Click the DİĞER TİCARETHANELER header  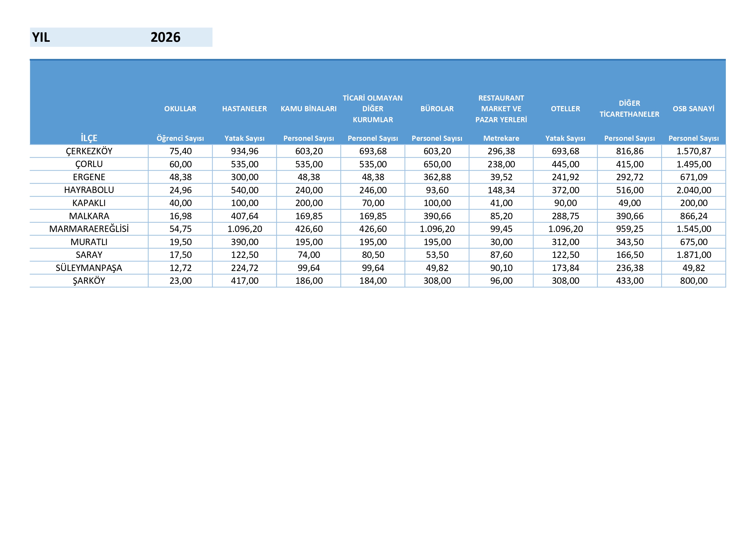(629, 109)
